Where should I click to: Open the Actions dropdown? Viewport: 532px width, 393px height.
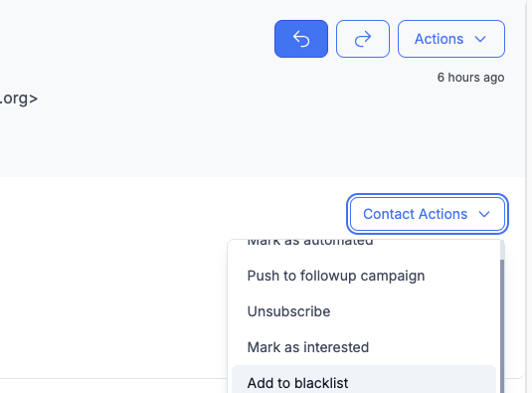coord(451,39)
